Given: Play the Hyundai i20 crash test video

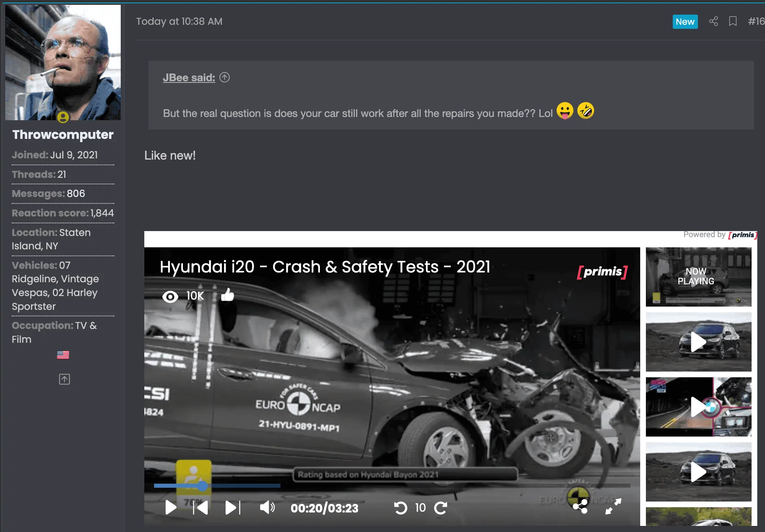Looking at the screenshot, I should [171, 508].
